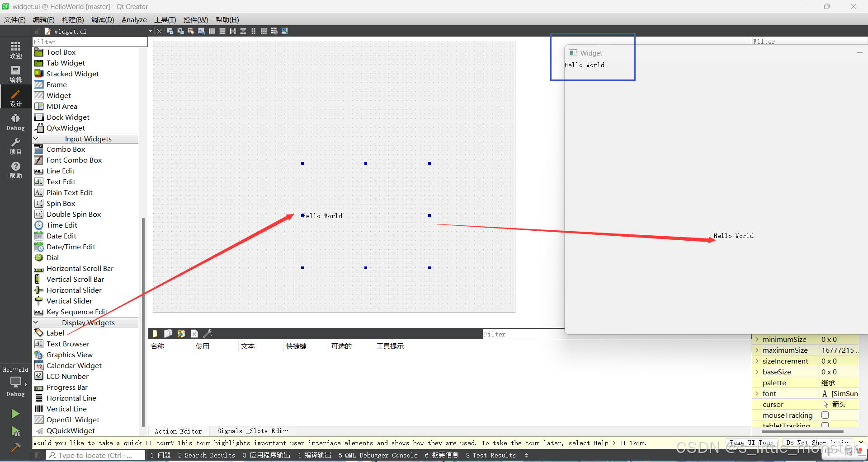Apply Lay Out in a Form Layout
Screen dimensions: 868x462
point(253,31)
